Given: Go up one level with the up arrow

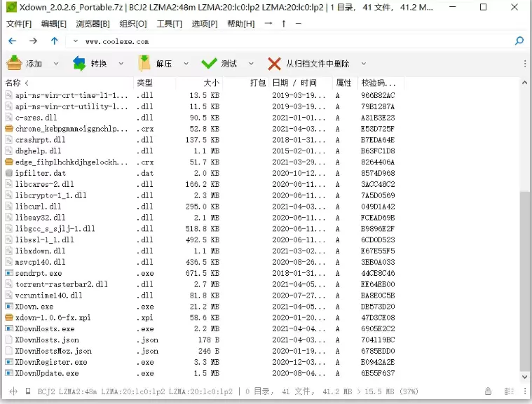Looking at the screenshot, I should (54, 41).
